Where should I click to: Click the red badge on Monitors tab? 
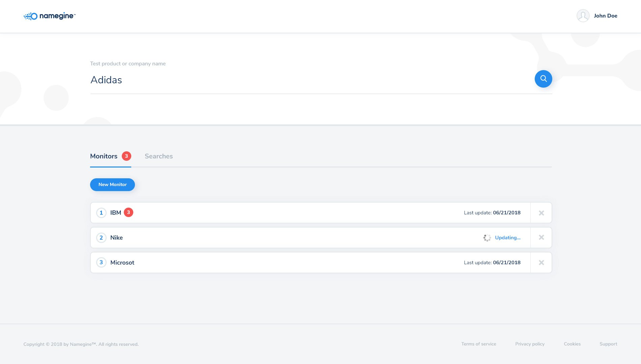pyautogui.click(x=127, y=156)
